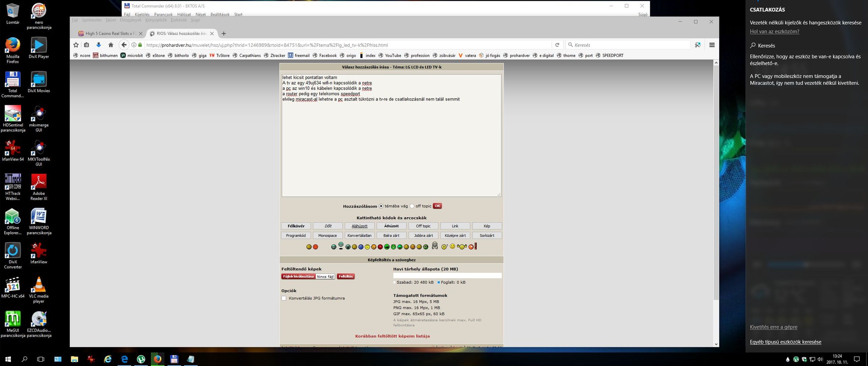Open the Lomtár recycle bin desktop icon

point(13,14)
